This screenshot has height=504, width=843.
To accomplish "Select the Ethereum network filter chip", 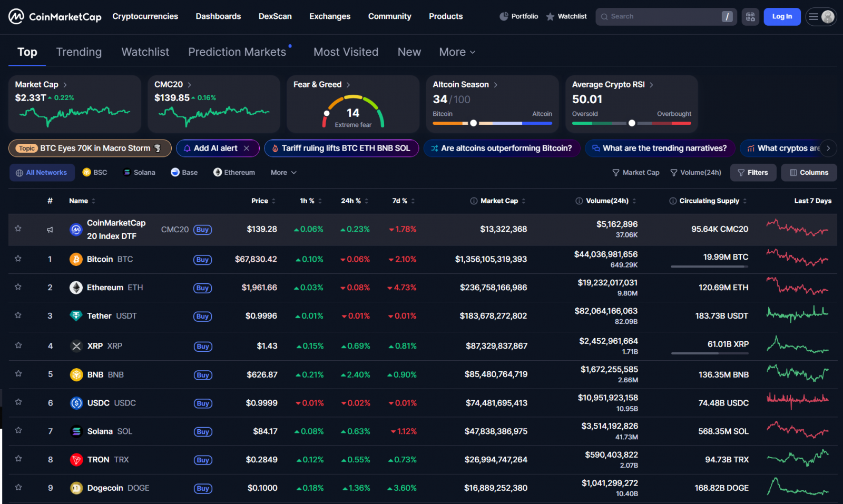I will coord(234,172).
